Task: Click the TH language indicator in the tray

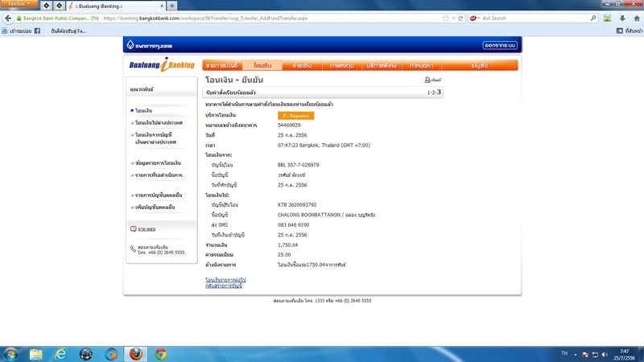Action: [x=564, y=353]
